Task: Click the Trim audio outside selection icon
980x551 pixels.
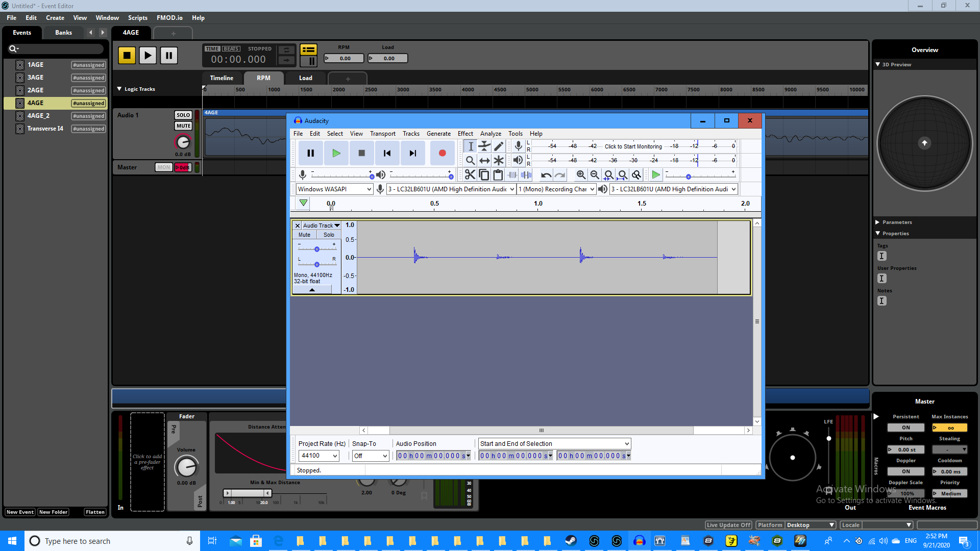Action: click(x=512, y=175)
